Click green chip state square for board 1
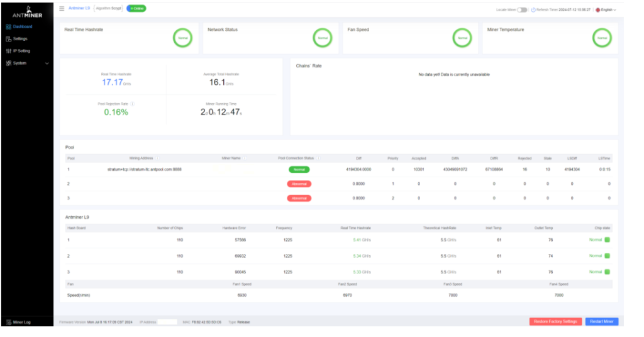The height and width of the screenshot is (337, 644). 608,240
